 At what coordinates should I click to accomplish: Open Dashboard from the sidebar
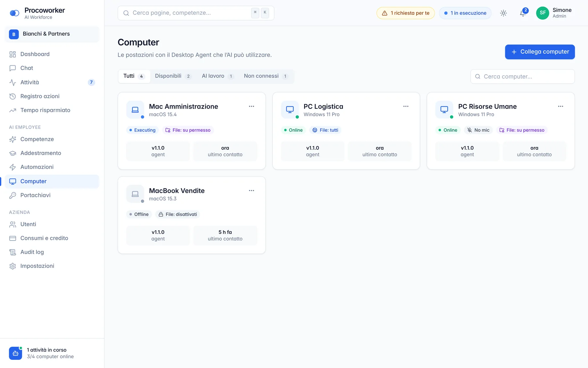pyautogui.click(x=52, y=54)
